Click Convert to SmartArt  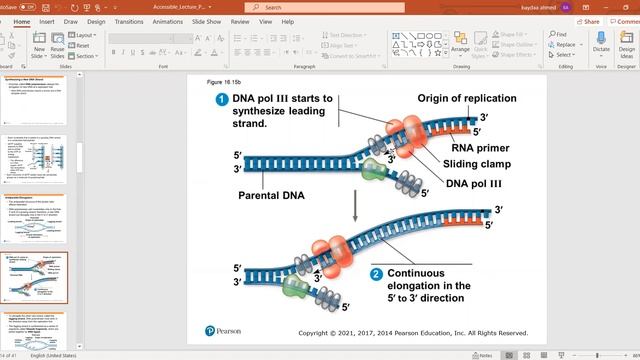351,56
